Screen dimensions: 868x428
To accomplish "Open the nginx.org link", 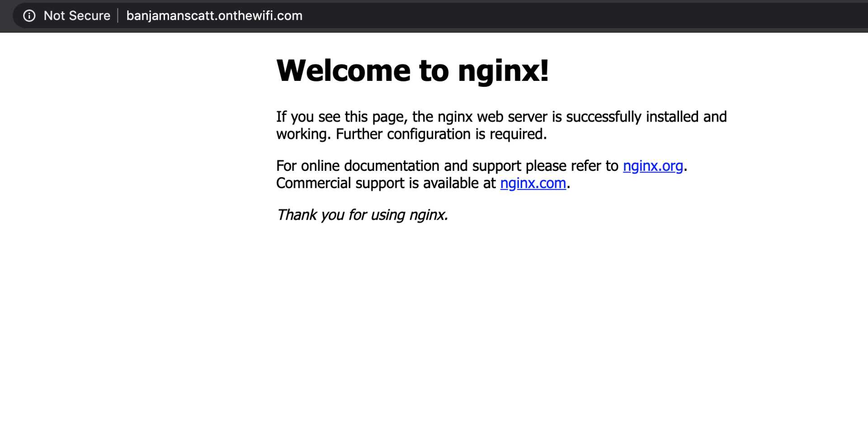I will [653, 166].
